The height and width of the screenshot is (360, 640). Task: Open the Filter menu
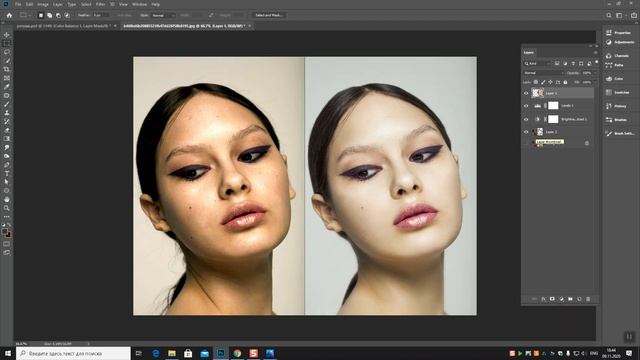coord(100,4)
